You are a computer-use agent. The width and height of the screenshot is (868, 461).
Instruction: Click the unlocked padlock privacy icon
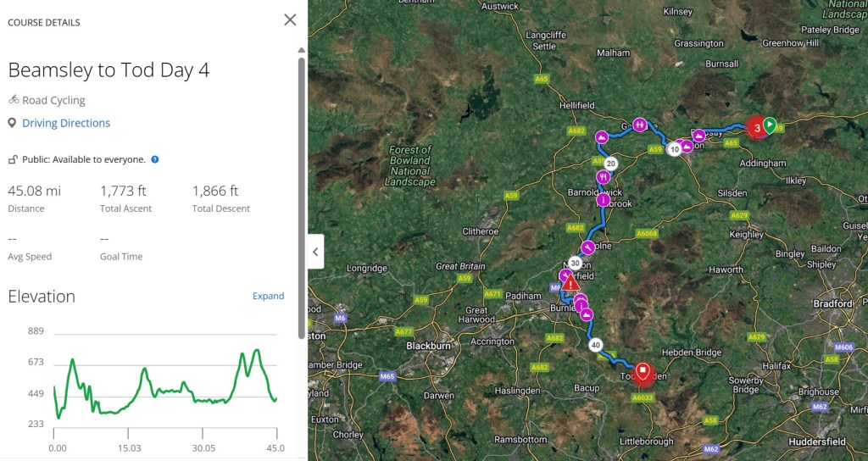13,159
